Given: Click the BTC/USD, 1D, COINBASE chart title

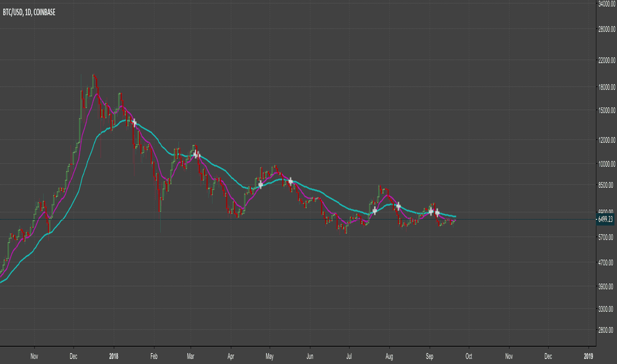Looking at the screenshot, I should [28, 13].
